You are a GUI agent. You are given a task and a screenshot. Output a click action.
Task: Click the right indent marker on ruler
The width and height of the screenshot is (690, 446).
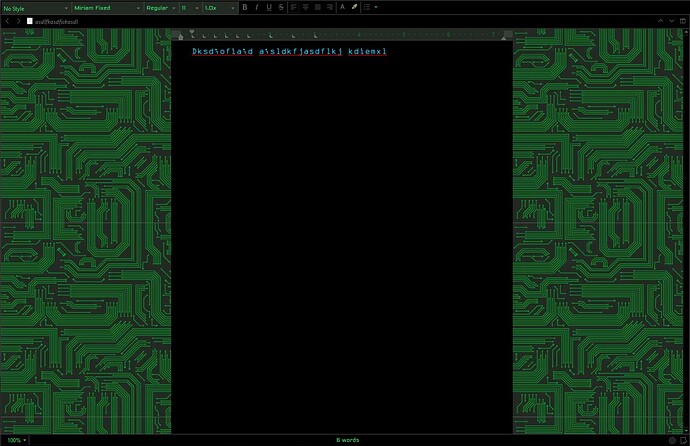[504, 38]
